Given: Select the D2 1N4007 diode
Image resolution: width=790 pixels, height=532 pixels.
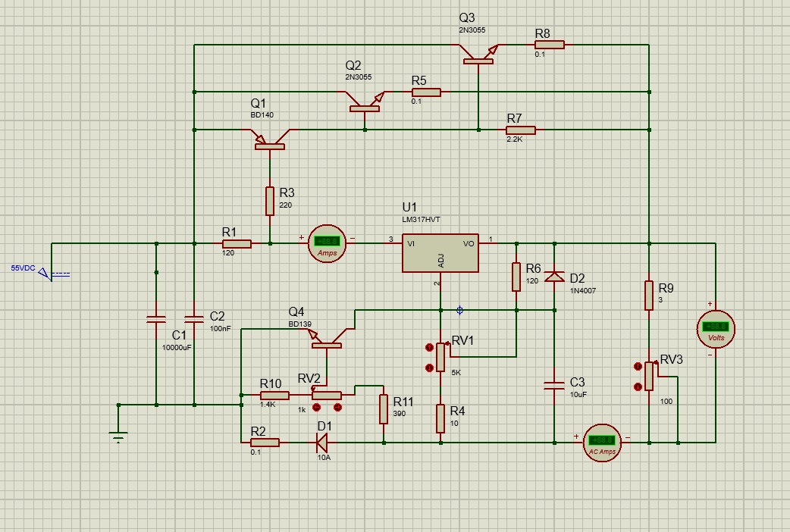Looking at the screenshot, I should [555, 277].
